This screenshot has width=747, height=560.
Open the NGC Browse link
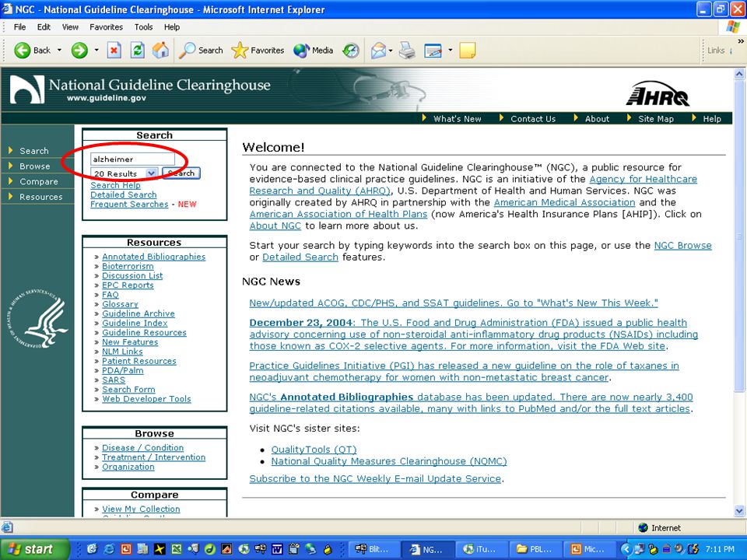point(682,245)
